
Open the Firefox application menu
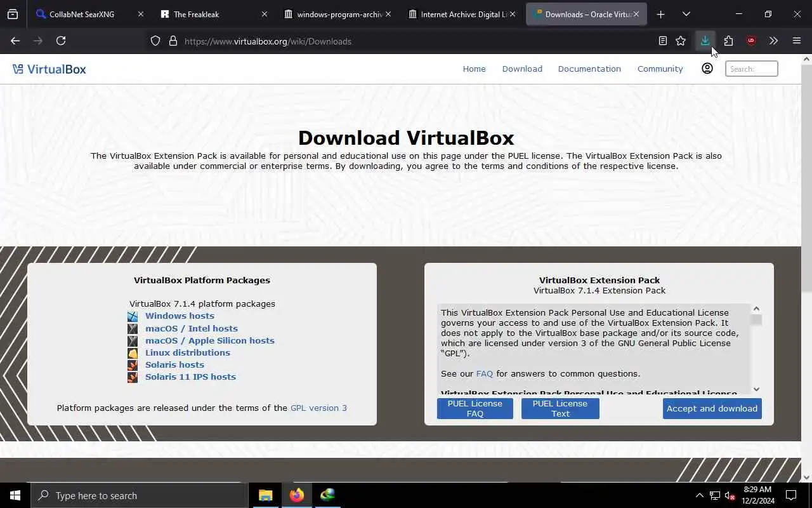[x=797, y=41]
